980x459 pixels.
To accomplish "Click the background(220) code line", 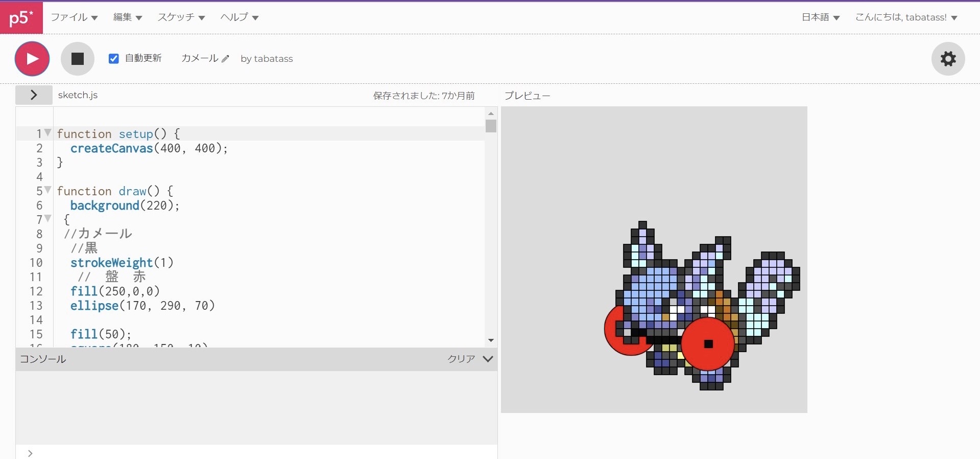I will (125, 205).
